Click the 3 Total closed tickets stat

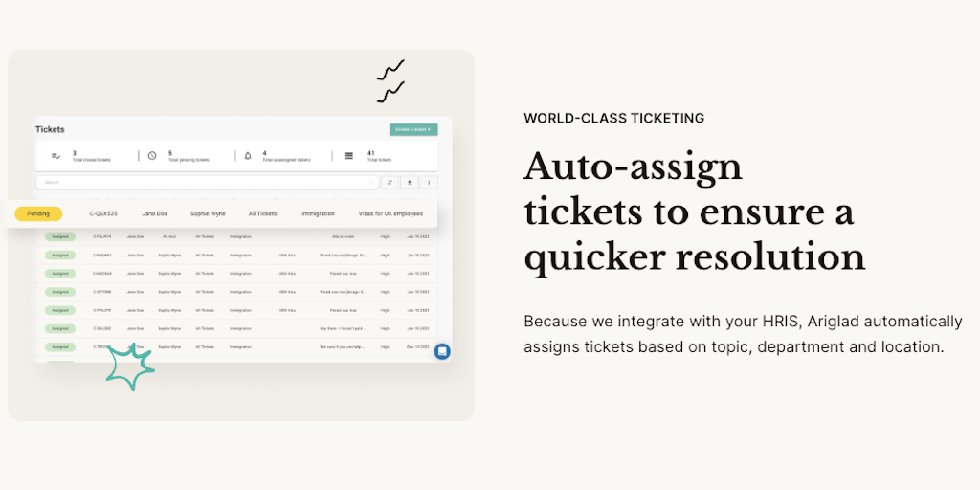coord(91,156)
